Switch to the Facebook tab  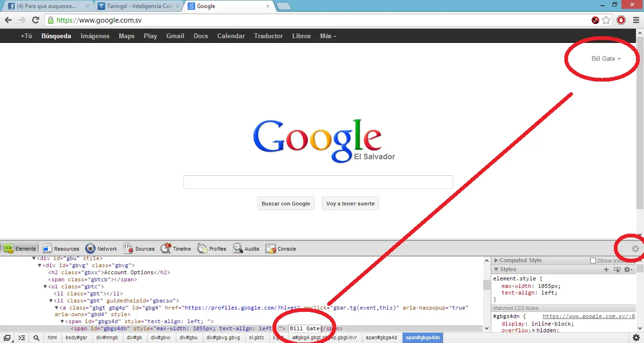[47, 6]
